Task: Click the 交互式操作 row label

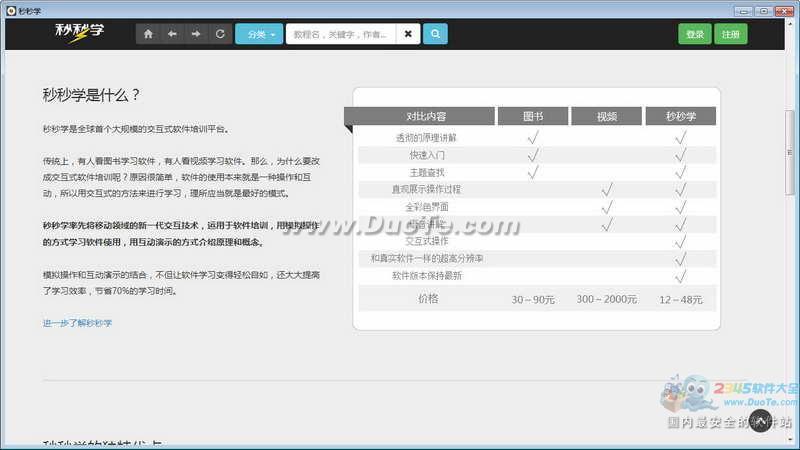Action: pyautogui.click(x=427, y=241)
